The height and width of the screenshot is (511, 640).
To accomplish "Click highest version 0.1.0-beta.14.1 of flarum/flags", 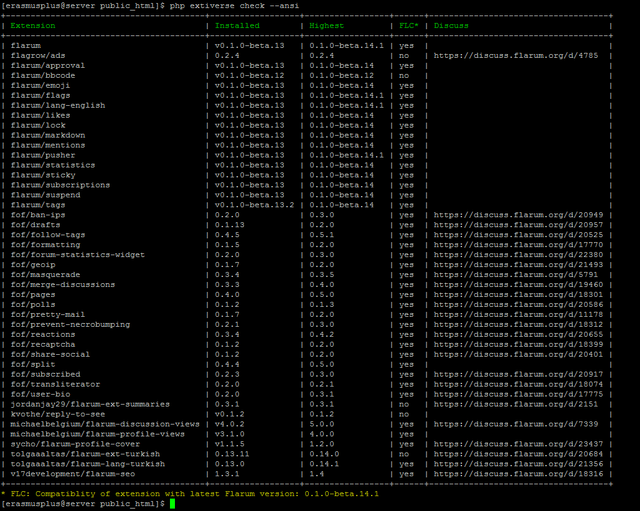I will (347, 96).
